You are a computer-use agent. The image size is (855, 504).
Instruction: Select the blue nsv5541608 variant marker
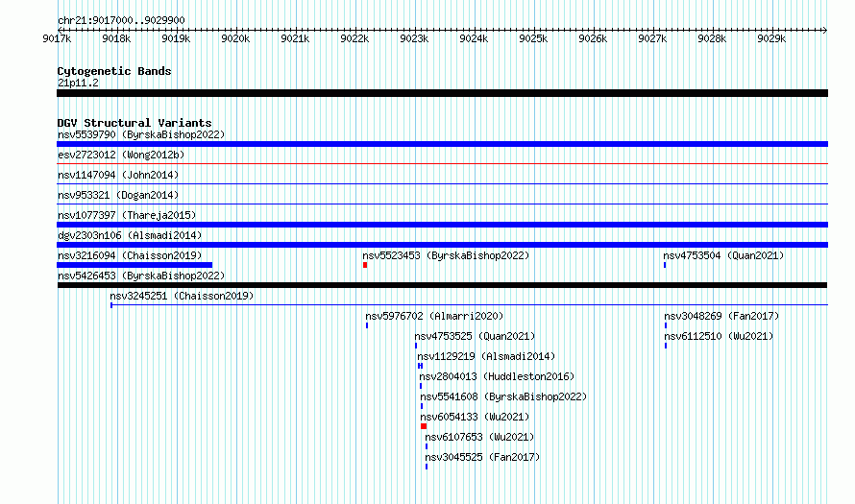pyautogui.click(x=422, y=406)
